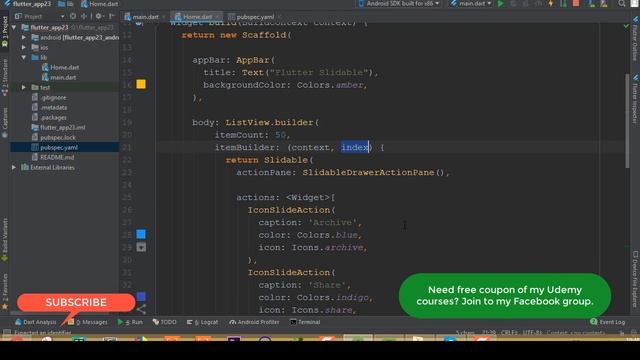This screenshot has height=360, width=640.
Task: Collapse the lib folder
Action: point(24,57)
